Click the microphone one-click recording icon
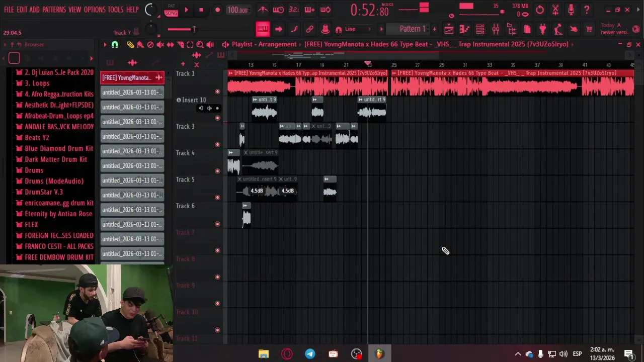 click(x=571, y=10)
